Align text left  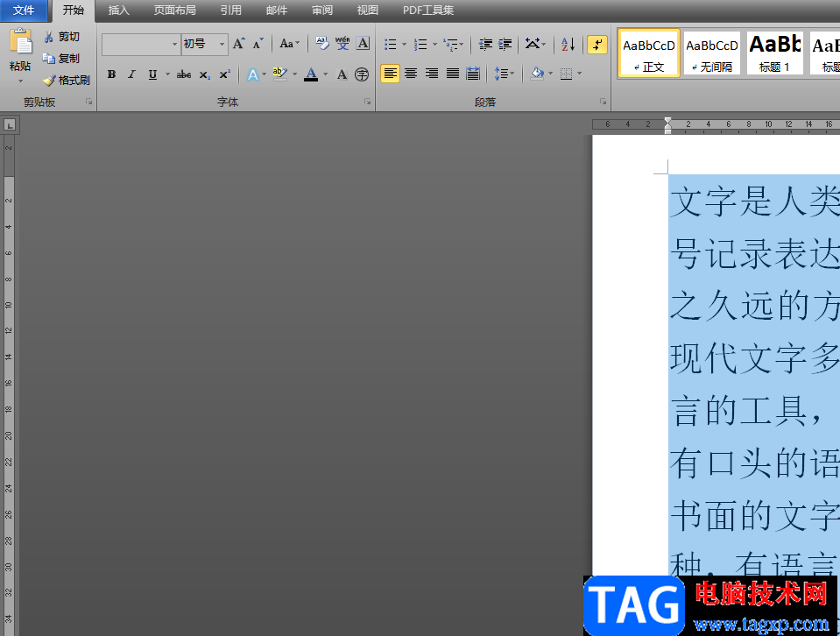(390, 74)
